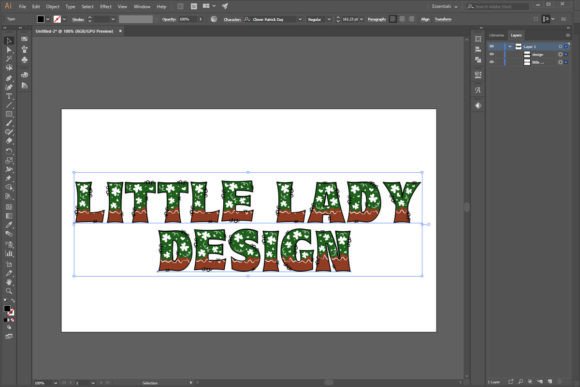Select the Mesh tool
Image resolution: width=580 pixels, height=387 pixels.
[x=9, y=207]
